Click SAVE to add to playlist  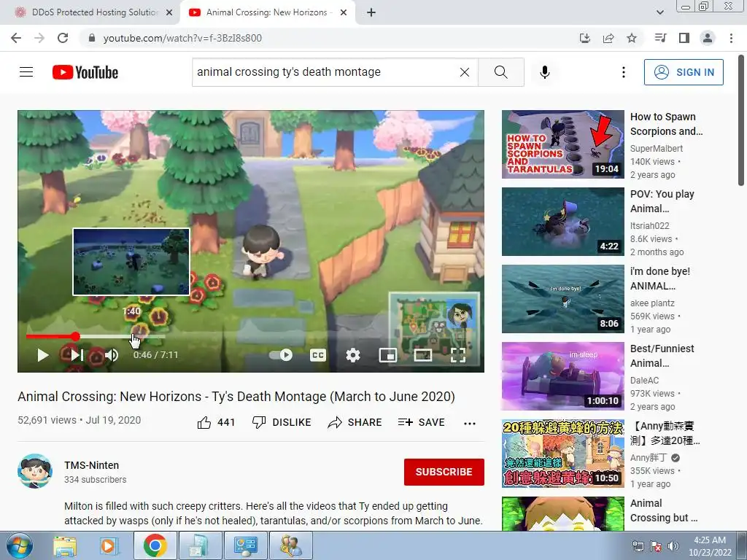tap(421, 422)
